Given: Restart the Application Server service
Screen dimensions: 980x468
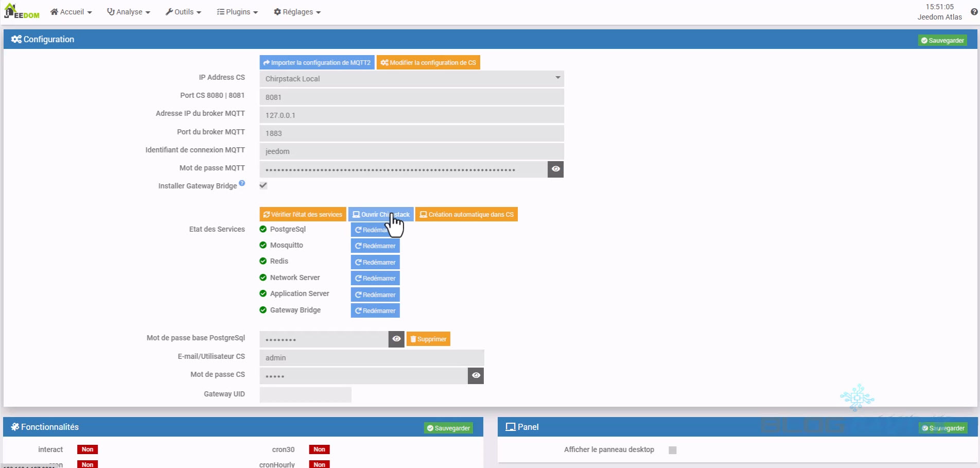Looking at the screenshot, I should 375,294.
